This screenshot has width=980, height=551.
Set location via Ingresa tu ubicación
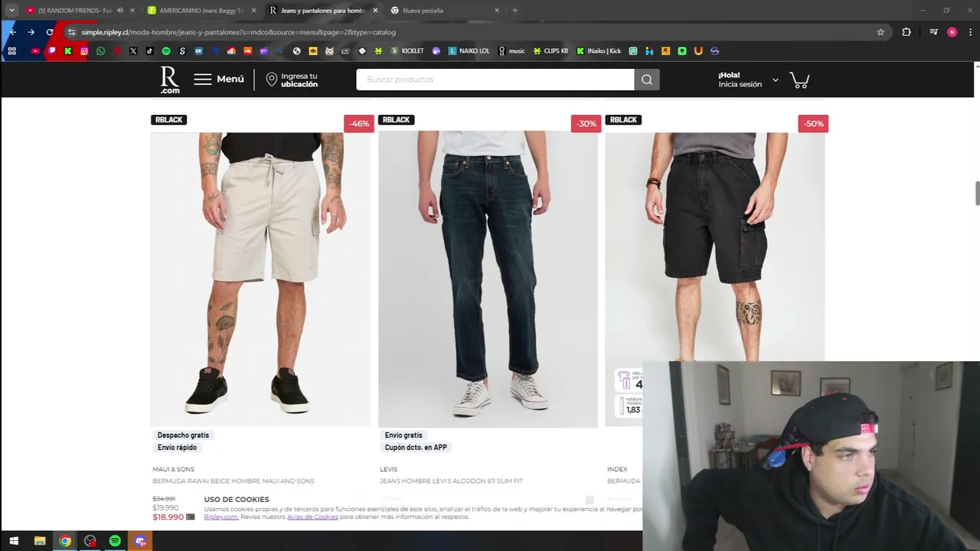tap(292, 80)
